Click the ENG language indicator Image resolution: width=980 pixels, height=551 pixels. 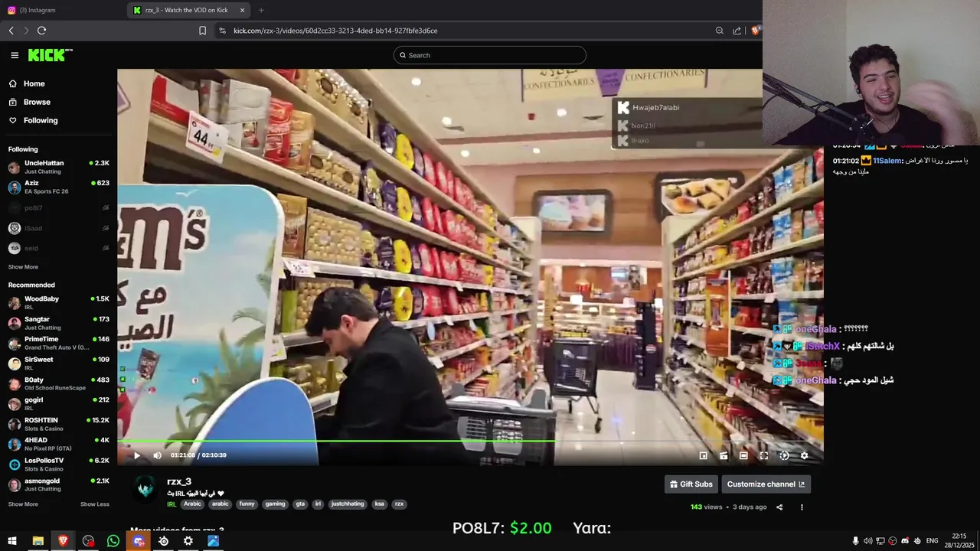(932, 541)
